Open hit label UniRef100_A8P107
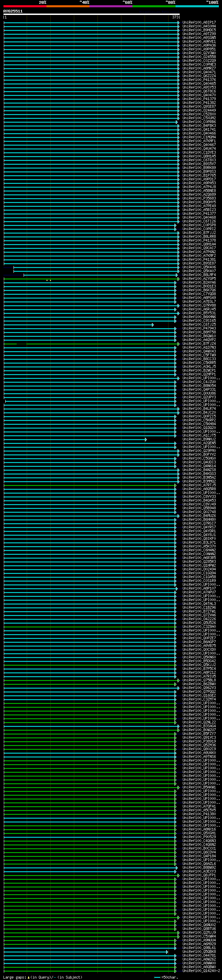 [199, 589]
